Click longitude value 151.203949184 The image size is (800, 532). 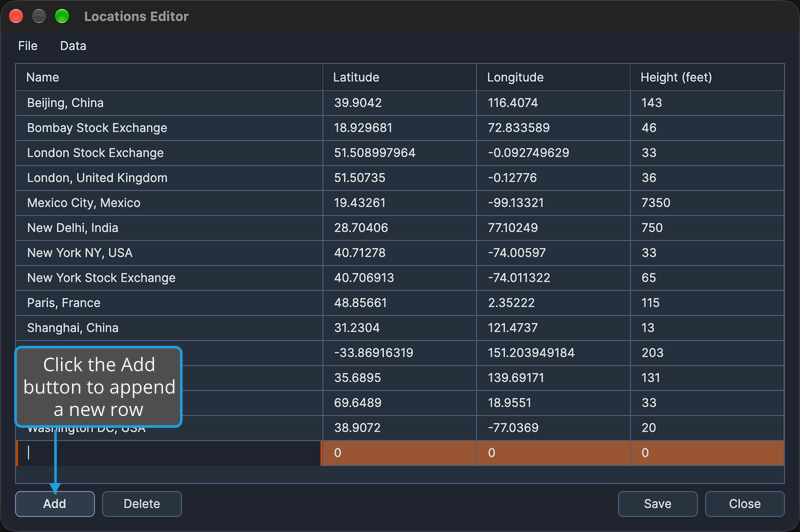531,353
